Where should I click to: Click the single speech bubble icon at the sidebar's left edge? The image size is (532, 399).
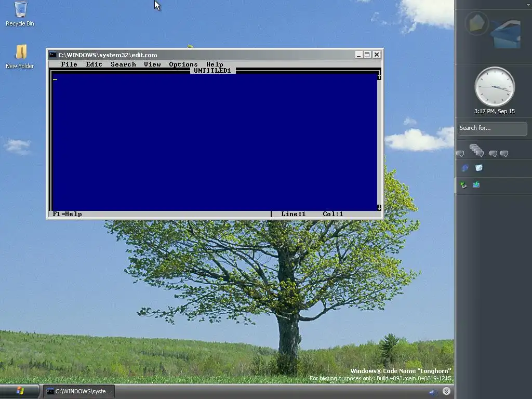tap(460, 154)
